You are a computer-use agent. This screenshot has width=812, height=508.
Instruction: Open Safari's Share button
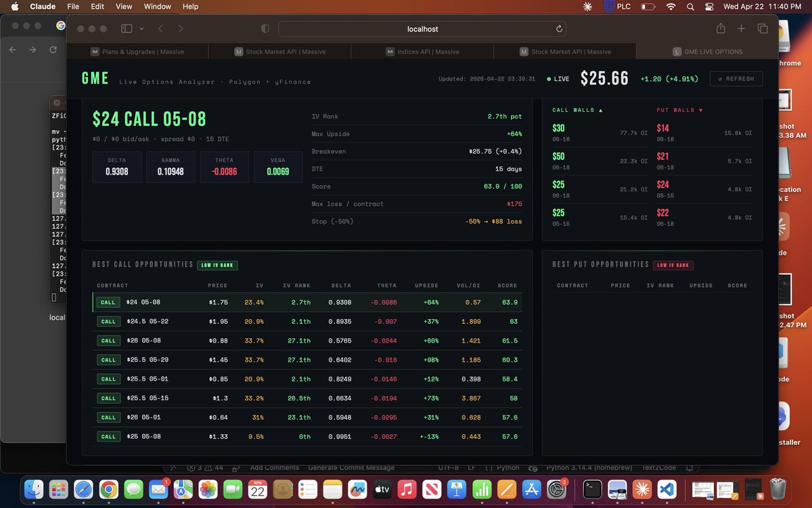[721, 28]
